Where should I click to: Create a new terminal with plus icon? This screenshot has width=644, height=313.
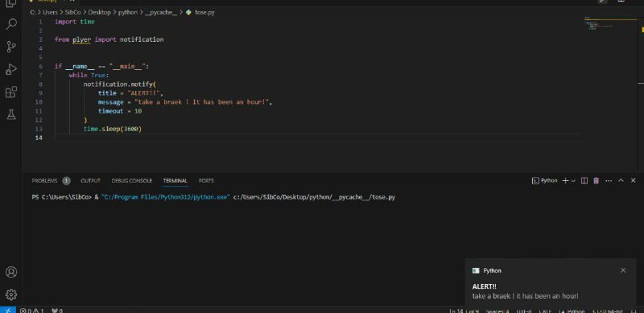click(x=565, y=181)
